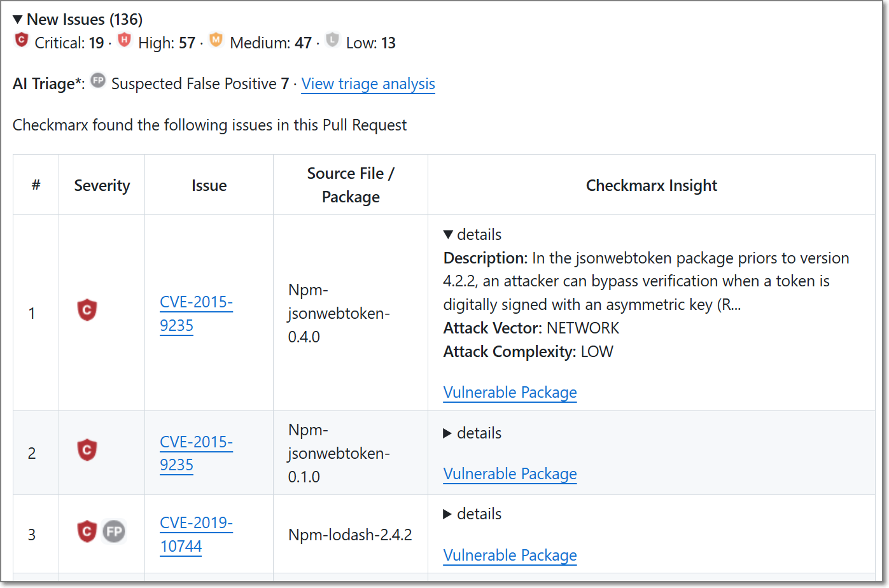The width and height of the screenshot is (889, 588).
Task: Click the Critical severity shield icon in summary
Action: (22, 40)
